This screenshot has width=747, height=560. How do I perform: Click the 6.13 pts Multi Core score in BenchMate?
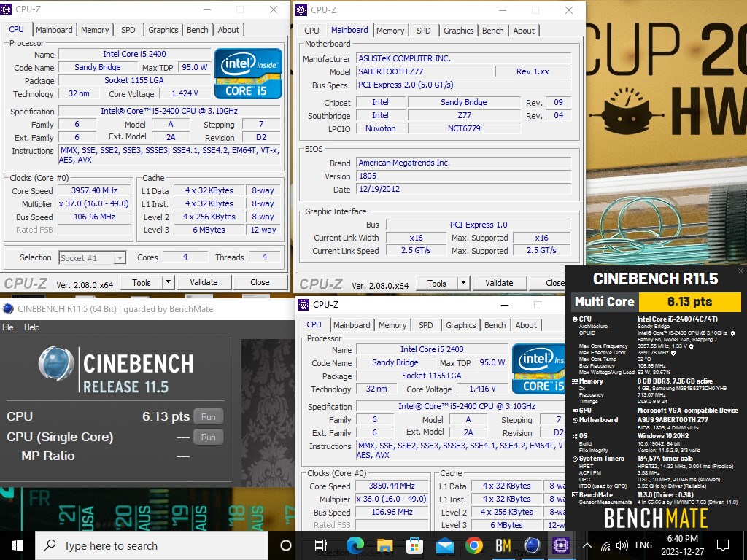coord(689,301)
